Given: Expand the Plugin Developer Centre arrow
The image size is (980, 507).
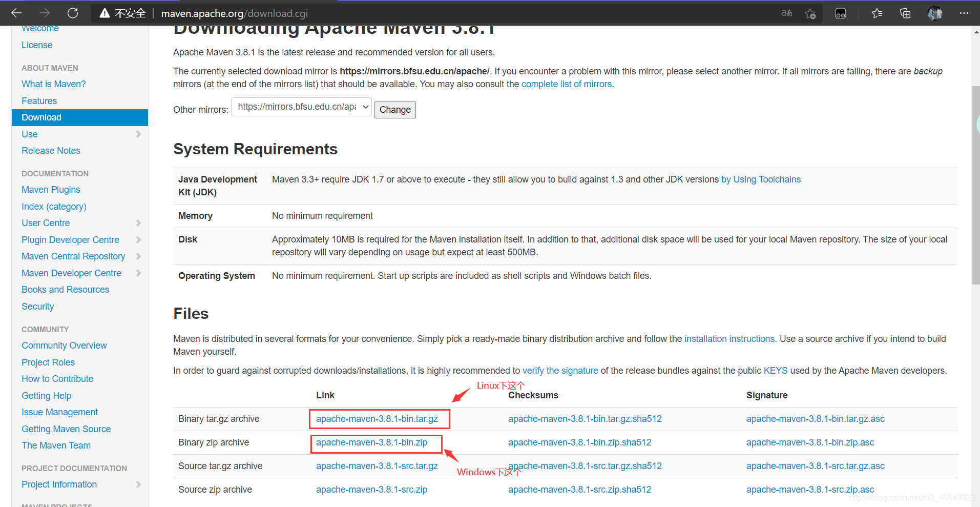Looking at the screenshot, I should click(x=138, y=240).
